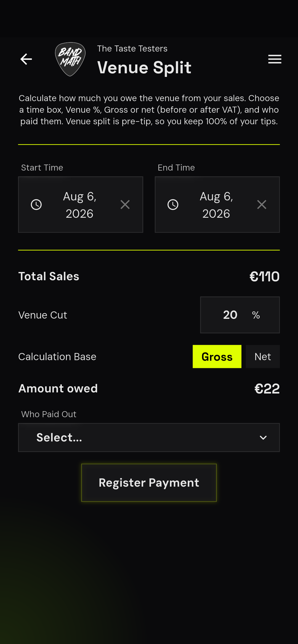
Task: Click the Register Payment button
Action: coord(149,483)
